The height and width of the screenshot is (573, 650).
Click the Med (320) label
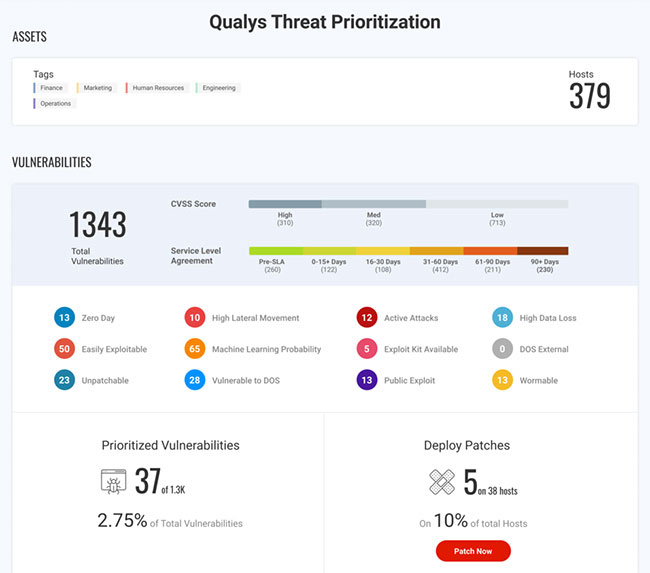coord(374,219)
